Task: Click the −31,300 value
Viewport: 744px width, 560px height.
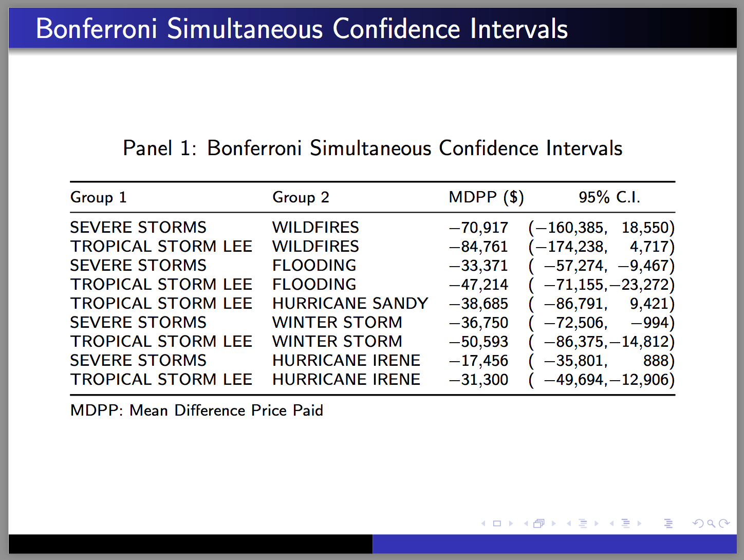Action: tap(478, 380)
